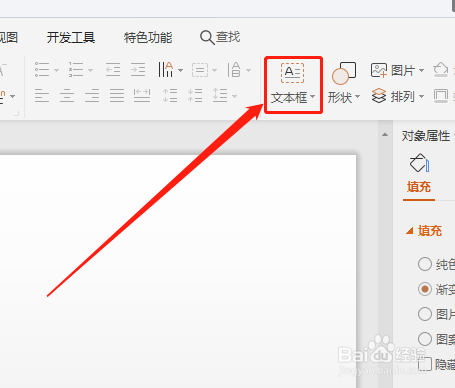This screenshot has height=388, width=455.
Task: Decrease the paragraph indent level
Action: coord(113,70)
